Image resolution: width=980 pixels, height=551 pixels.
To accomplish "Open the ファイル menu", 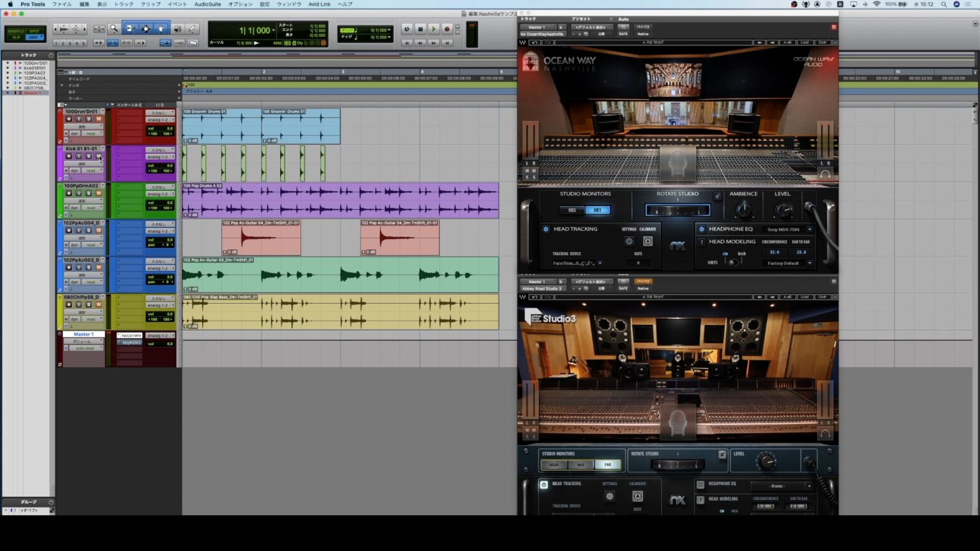I will click(62, 4).
